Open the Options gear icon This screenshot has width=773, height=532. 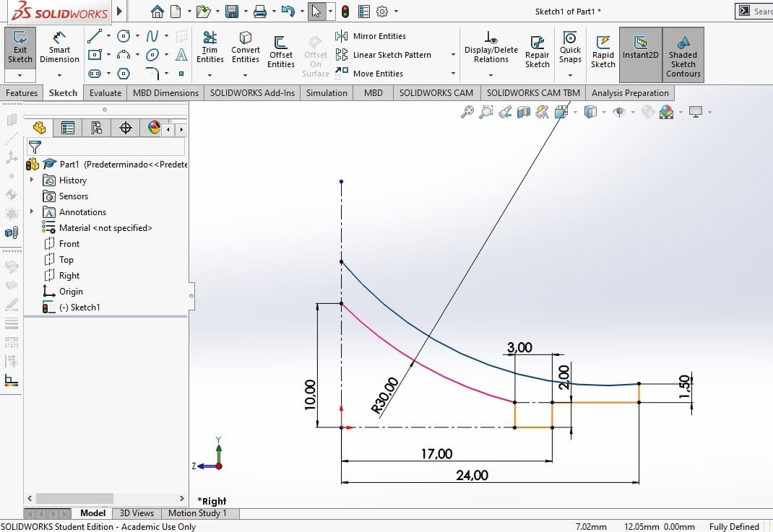point(382,11)
